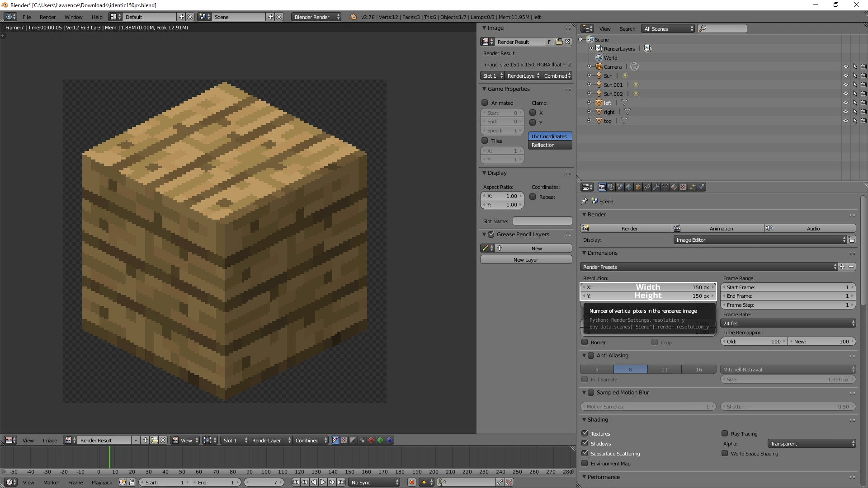Disable the Shadows checkbox

coord(585,444)
